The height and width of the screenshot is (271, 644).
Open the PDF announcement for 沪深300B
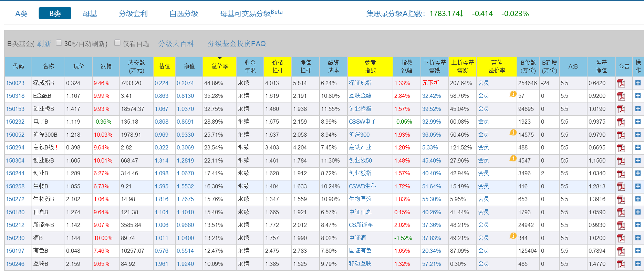tap(621, 135)
